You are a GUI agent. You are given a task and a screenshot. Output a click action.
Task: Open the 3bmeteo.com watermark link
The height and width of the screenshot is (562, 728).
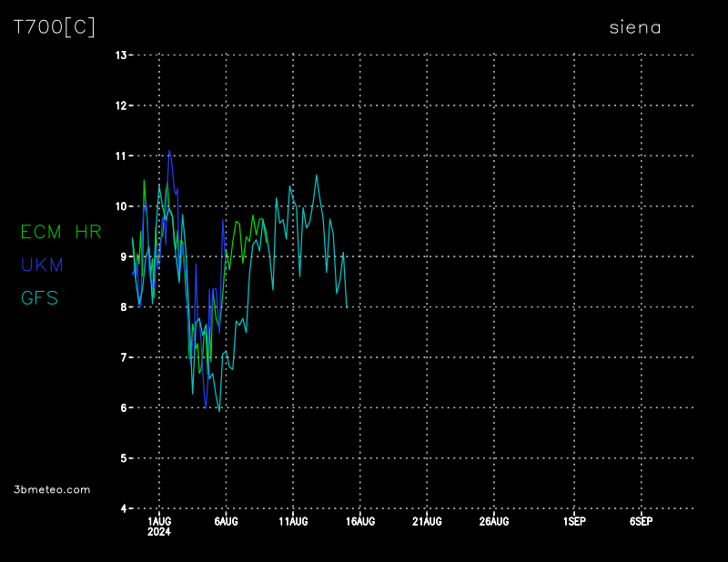pos(53,489)
